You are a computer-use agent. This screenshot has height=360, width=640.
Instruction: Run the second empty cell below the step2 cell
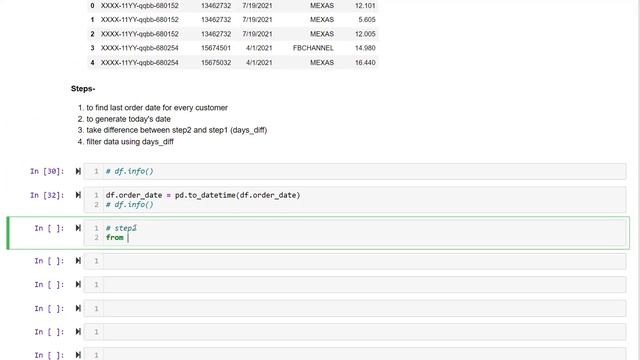(x=78, y=284)
